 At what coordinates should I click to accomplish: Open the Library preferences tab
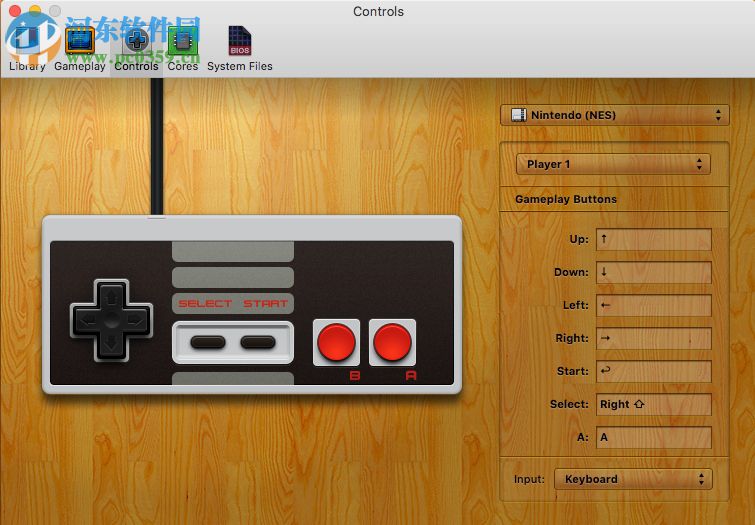point(27,48)
